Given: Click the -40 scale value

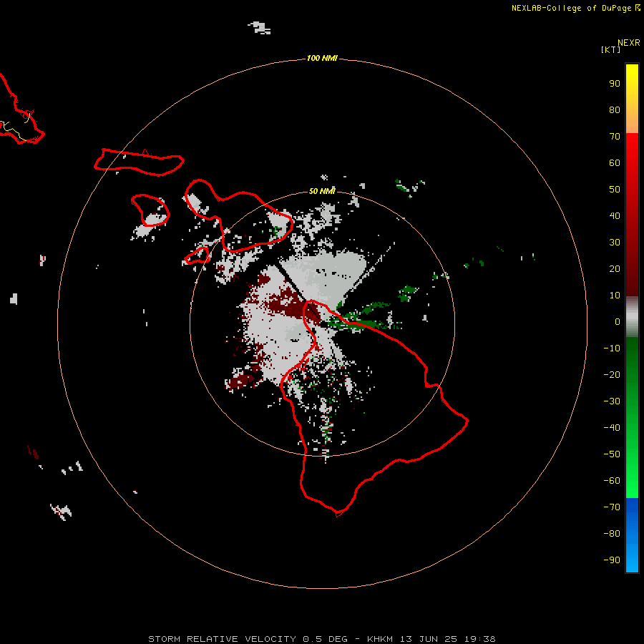Looking at the screenshot, I should click(x=612, y=428).
